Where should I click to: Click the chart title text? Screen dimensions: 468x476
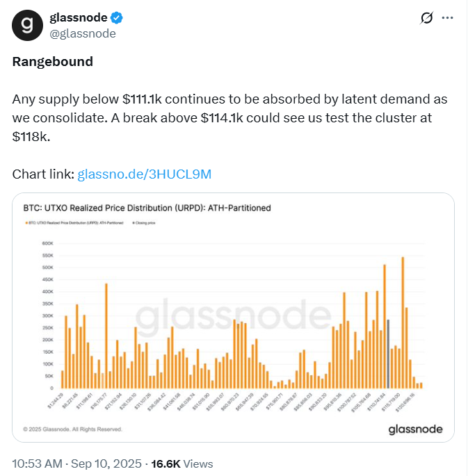[147, 208]
